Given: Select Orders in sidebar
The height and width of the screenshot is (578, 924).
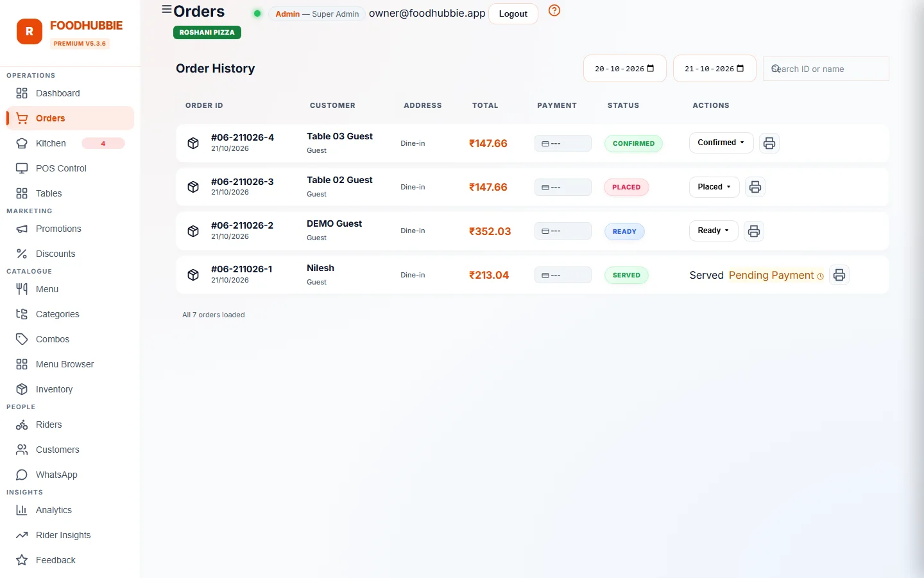Looking at the screenshot, I should tap(70, 118).
